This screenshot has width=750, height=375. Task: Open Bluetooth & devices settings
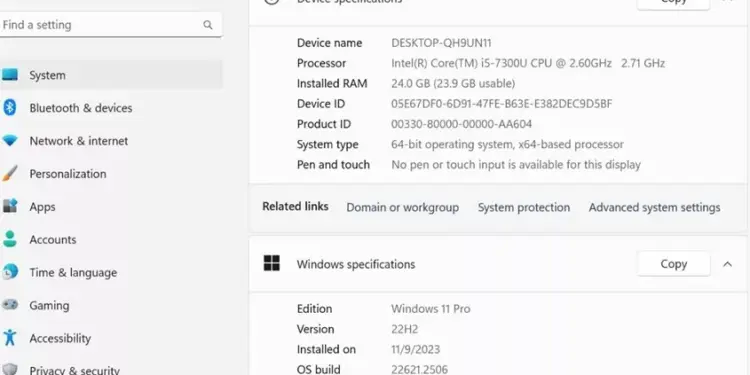coord(111,108)
